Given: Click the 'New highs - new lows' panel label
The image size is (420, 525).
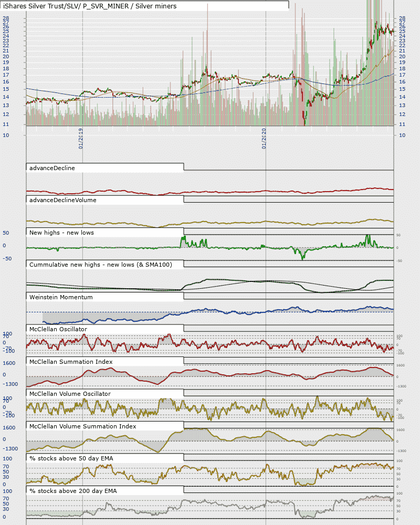Looking at the screenshot, I should click(61, 233).
